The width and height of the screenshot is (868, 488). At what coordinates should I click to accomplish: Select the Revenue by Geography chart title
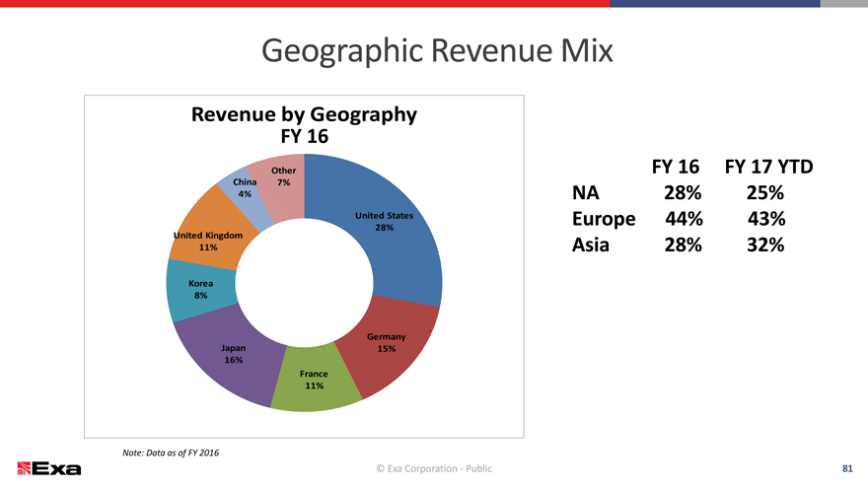304,124
